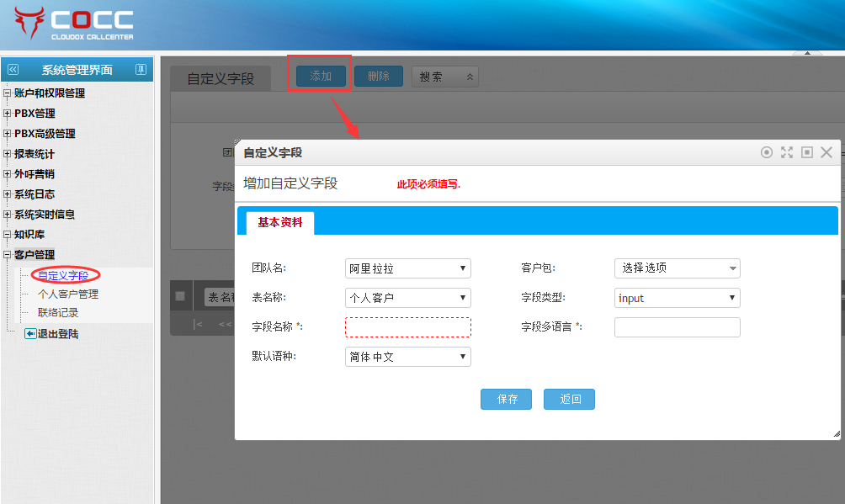Expand the 报表统计 tree node

pos(8,154)
